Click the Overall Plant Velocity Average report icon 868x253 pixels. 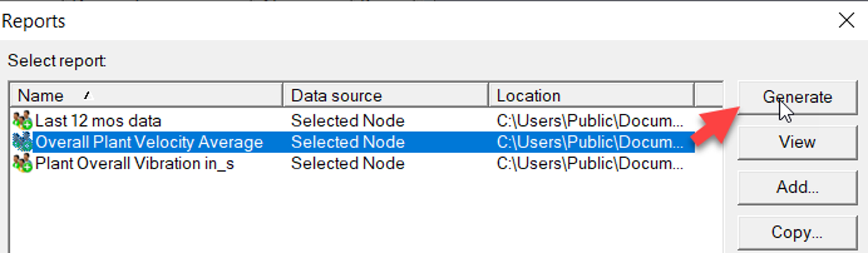tap(23, 142)
